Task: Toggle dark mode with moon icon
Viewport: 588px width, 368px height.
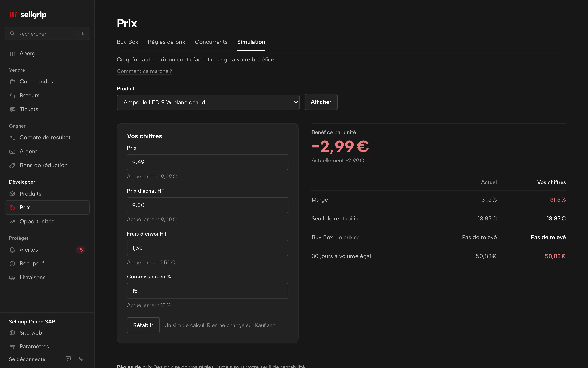Action: click(x=81, y=359)
